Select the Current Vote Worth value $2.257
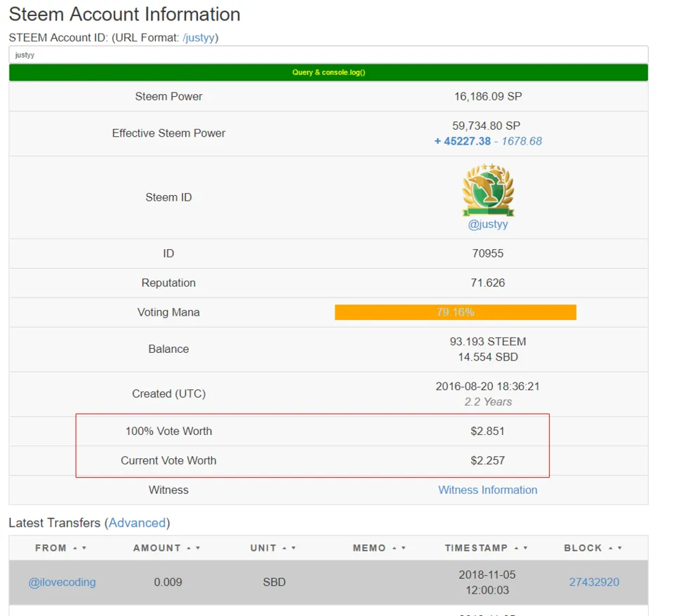Image resolution: width=674 pixels, height=616 pixels. click(487, 461)
